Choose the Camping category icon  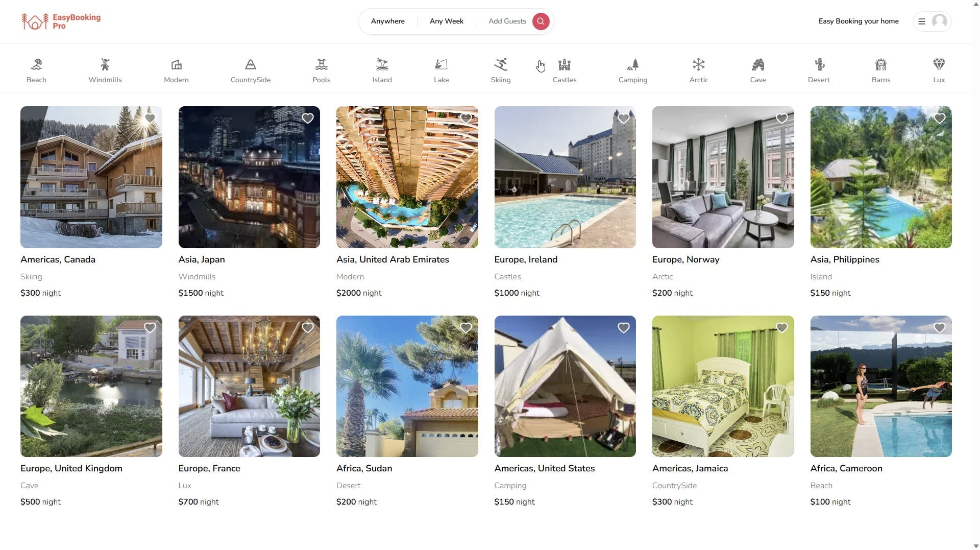coord(633,64)
